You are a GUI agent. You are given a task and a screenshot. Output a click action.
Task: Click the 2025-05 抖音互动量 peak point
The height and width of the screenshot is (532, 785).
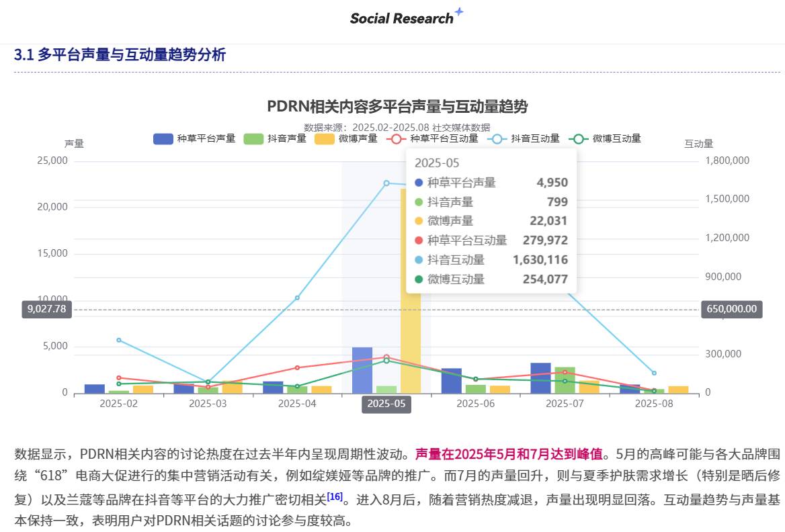pyautogui.click(x=386, y=183)
